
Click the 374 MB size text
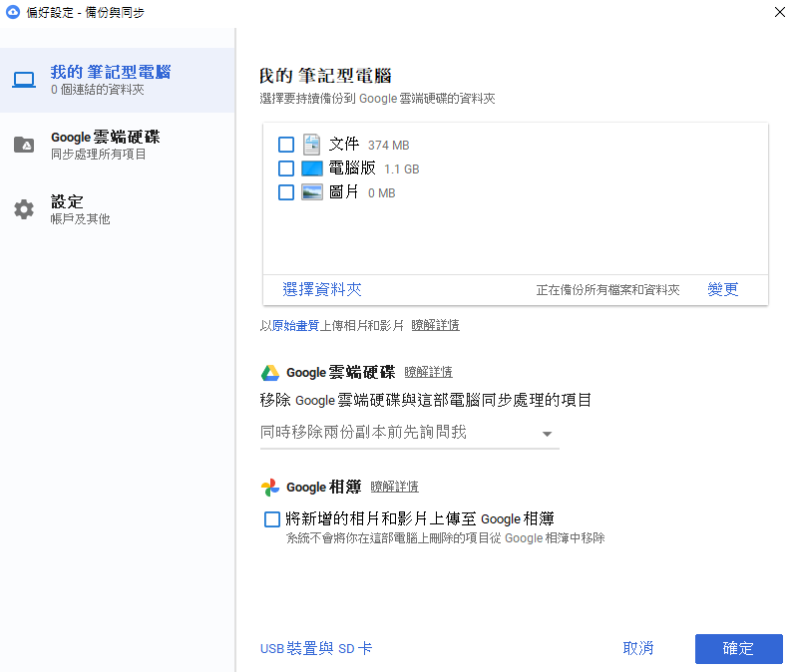tap(388, 146)
